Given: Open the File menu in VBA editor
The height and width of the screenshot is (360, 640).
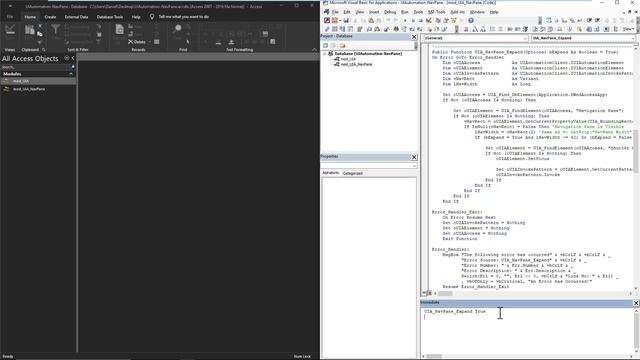Looking at the screenshot, I should point(335,12).
